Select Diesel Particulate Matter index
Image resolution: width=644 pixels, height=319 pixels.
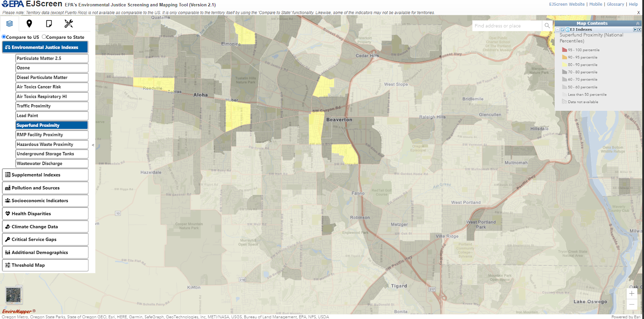click(52, 77)
